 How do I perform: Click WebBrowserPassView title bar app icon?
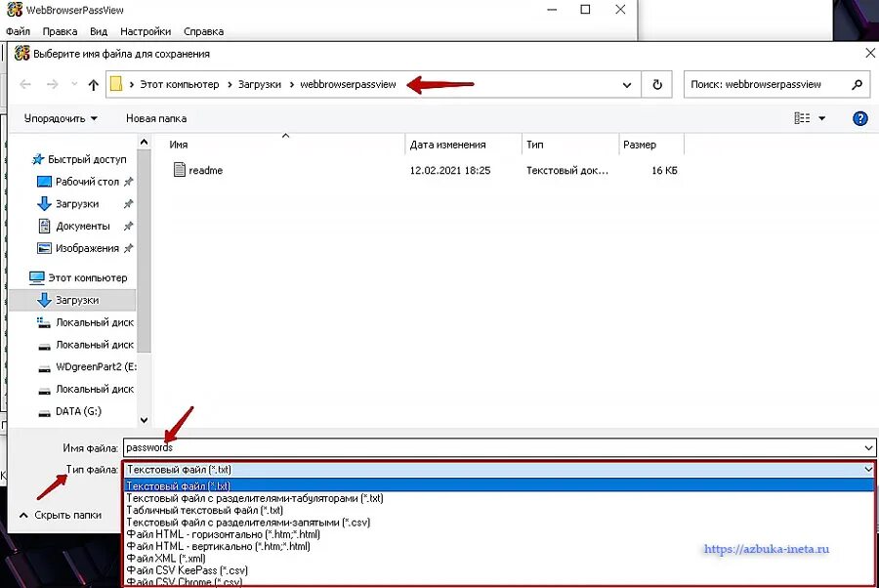tap(15, 10)
